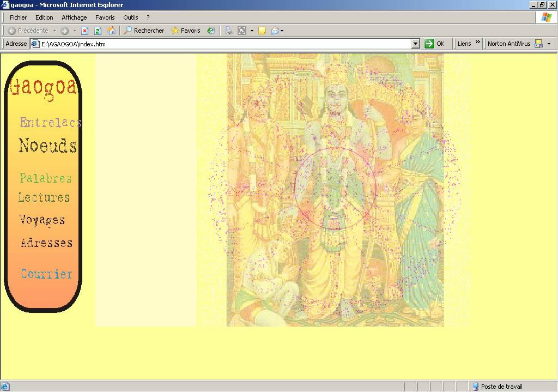
Task: Open the Entrelacs link
Action: click(51, 122)
